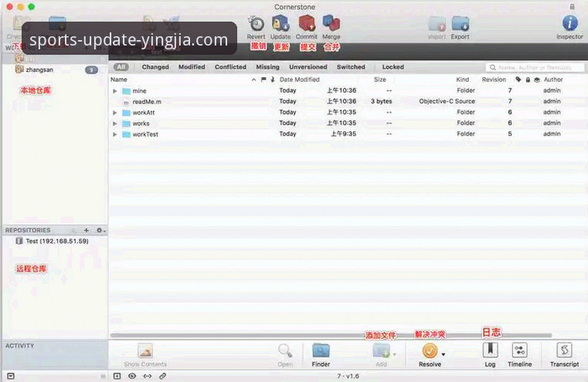Click the search filter field
588x382 pixels.
pos(535,67)
